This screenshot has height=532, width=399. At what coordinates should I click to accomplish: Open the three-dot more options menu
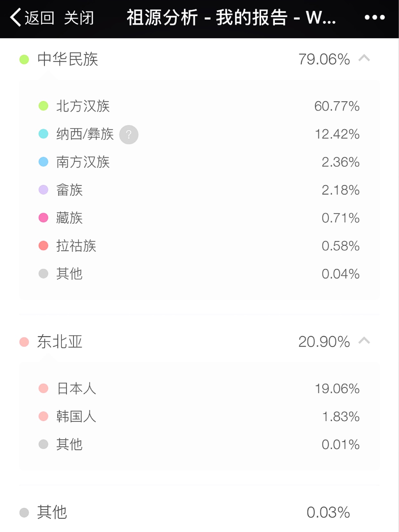tap(375, 17)
